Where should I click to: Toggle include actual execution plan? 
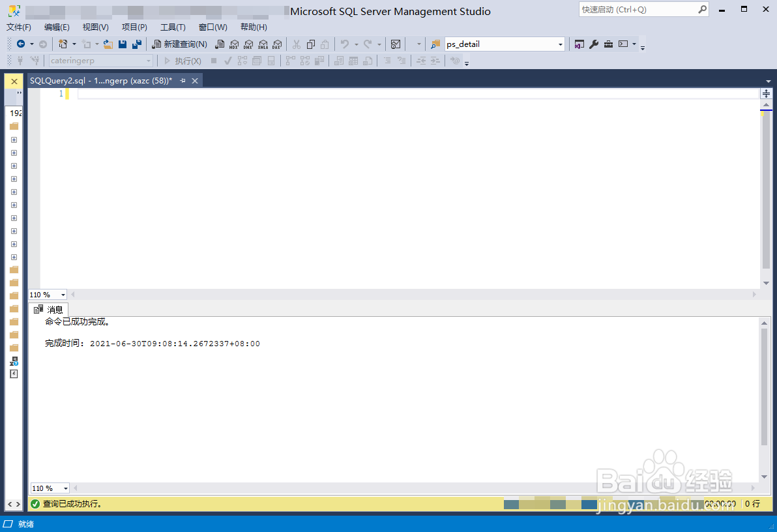click(x=290, y=61)
